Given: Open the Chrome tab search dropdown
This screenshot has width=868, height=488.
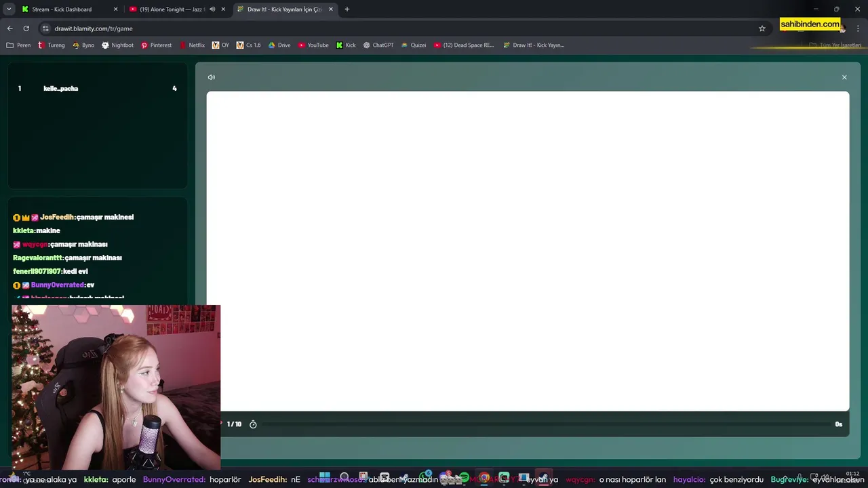Looking at the screenshot, I should 9,9.
